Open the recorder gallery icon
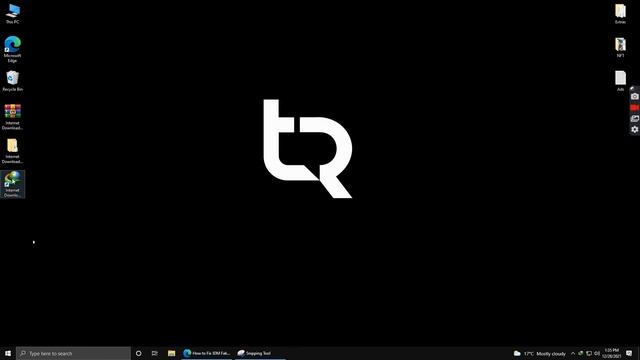640x360 pixels. [x=635, y=119]
